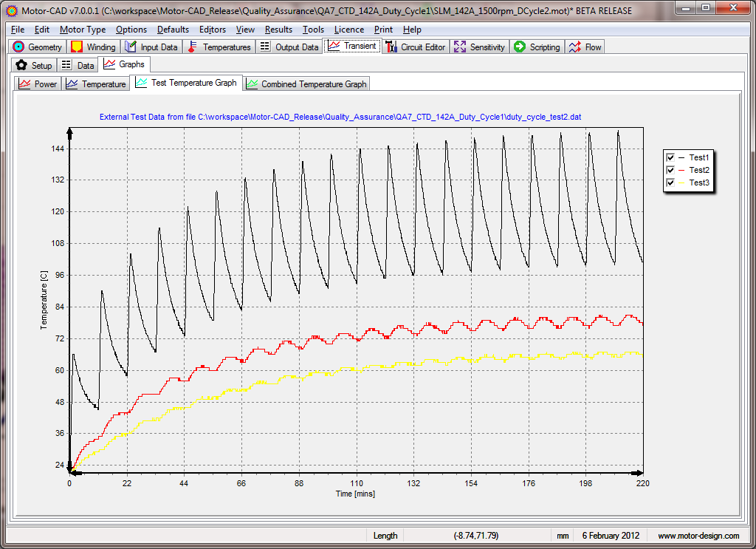The image size is (756, 549).
Task: Click the Winding tab icon
Action: click(x=77, y=47)
